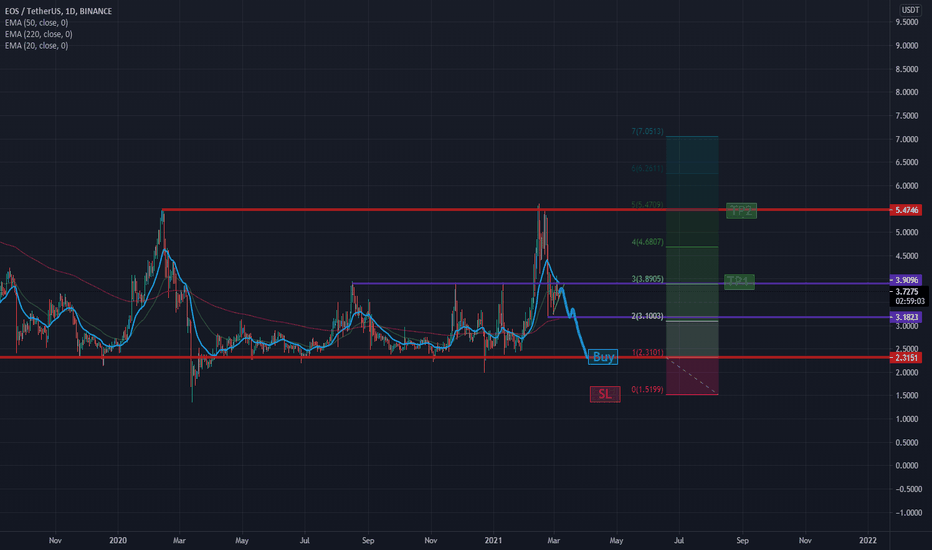Select Fibonacci level 7(7.0513) label
Viewport: 932px width, 550px height.
[647, 131]
